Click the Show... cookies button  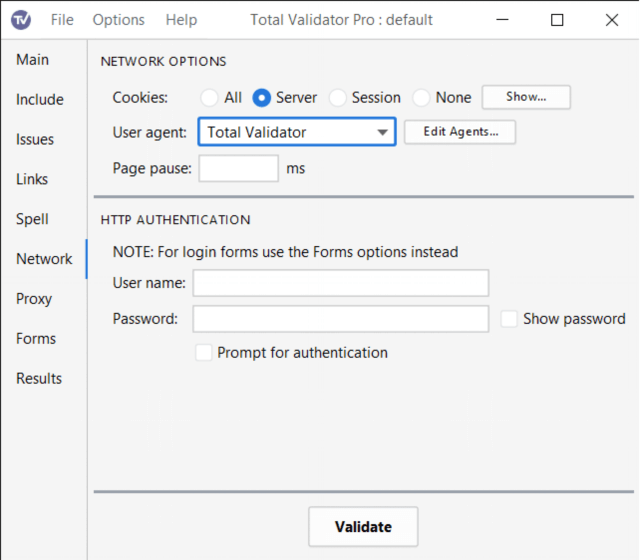526,97
